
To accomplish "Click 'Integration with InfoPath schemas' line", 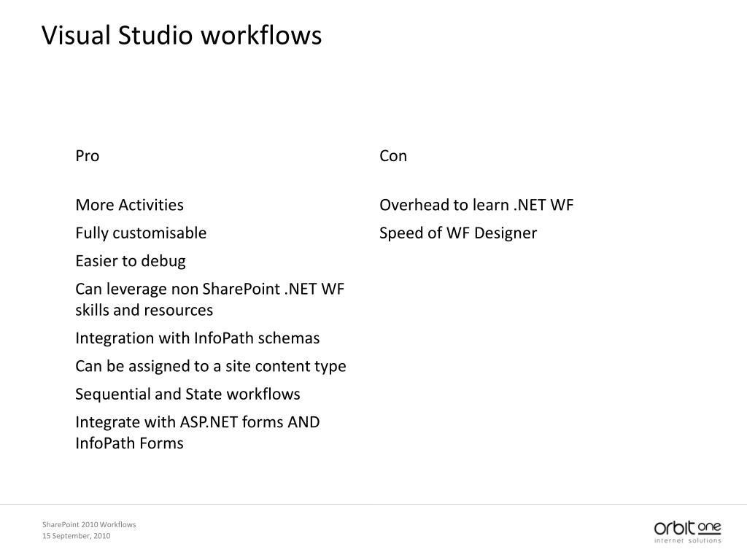I will point(197,338).
